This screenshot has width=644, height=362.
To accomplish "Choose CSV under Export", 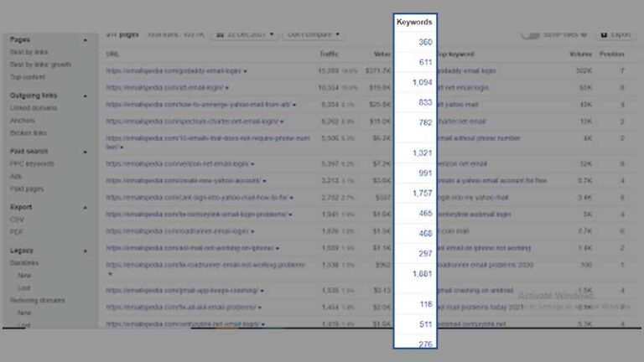I will [x=17, y=220].
